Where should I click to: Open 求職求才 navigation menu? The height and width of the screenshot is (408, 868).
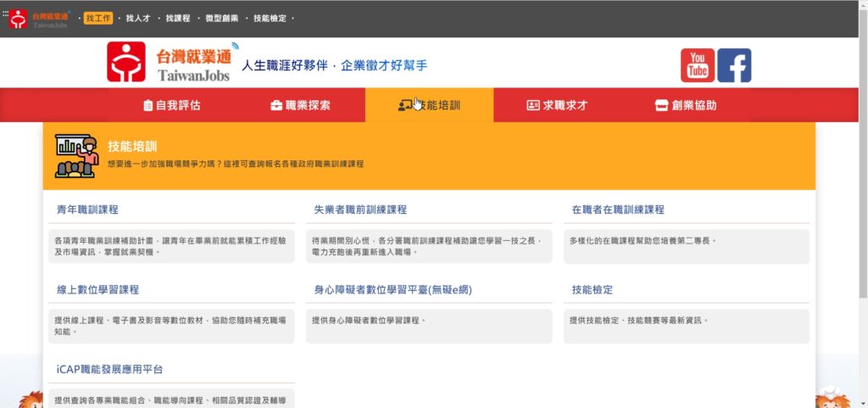pyautogui.click(x=557, y=105)
